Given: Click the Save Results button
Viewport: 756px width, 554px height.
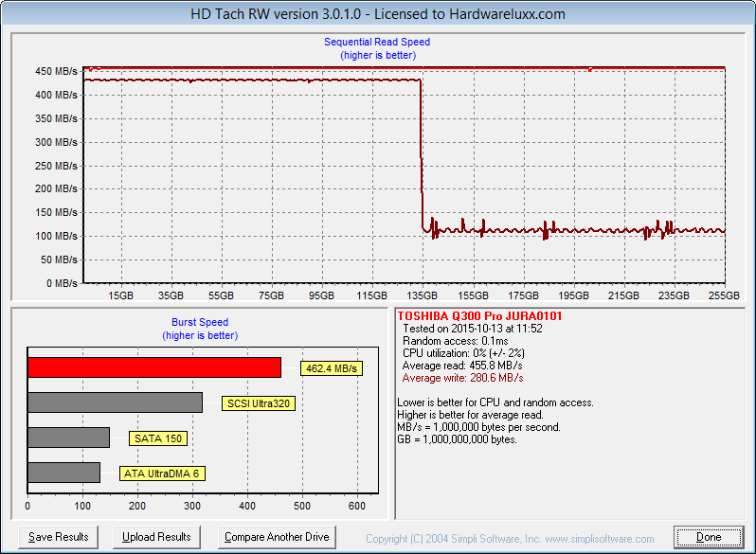Looking at the screenshot, I should click(59, 537).
